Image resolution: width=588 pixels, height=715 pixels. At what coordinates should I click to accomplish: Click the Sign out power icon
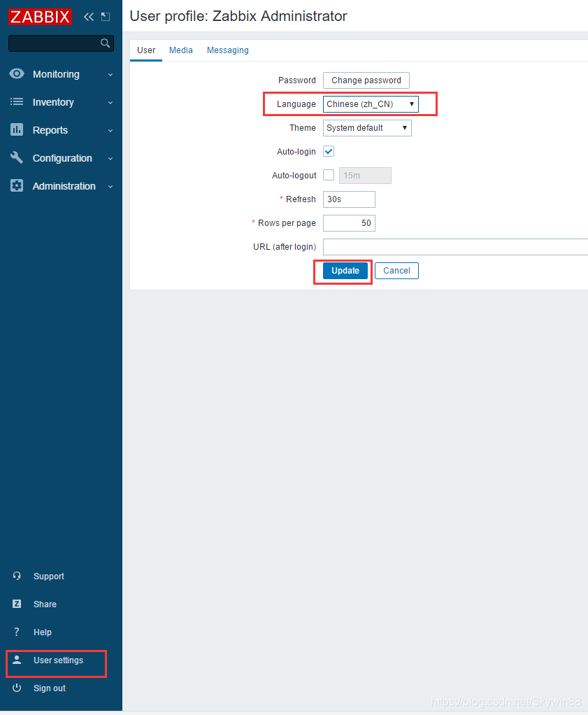[17, 688]
